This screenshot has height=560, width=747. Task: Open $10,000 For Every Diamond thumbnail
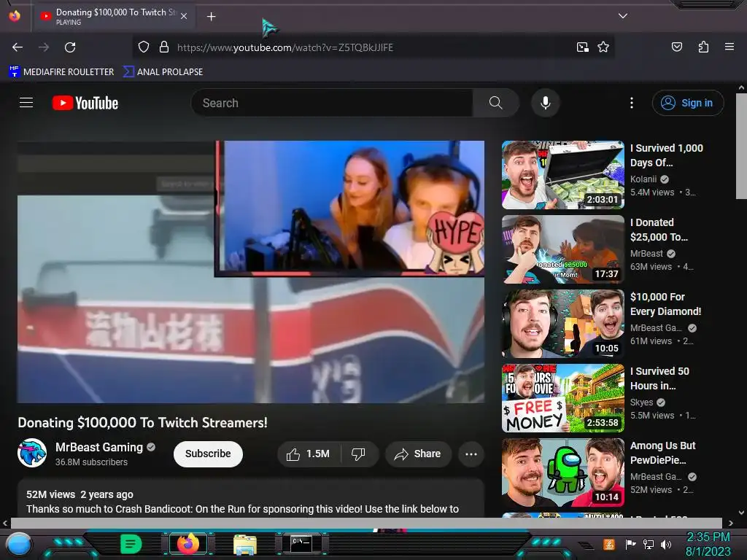(563, 323)
